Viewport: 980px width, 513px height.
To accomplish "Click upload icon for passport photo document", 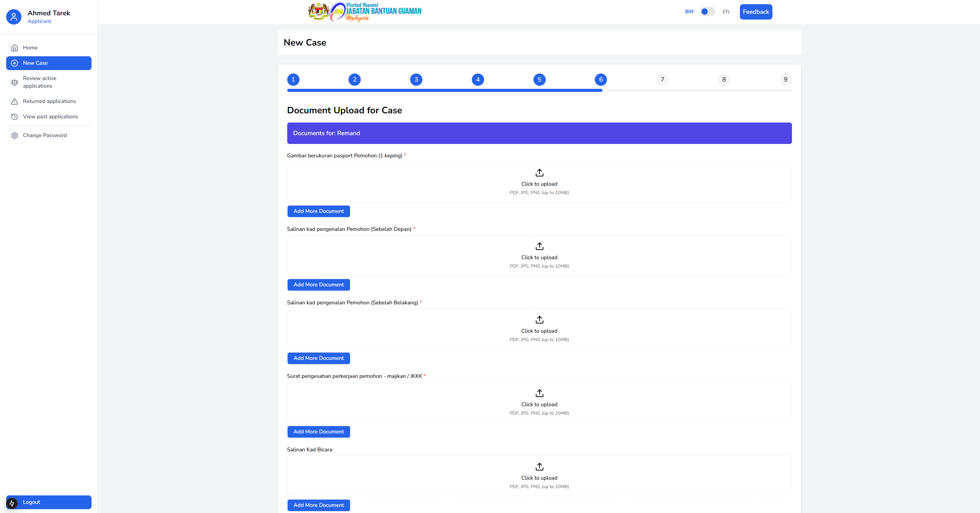I will pos(539,173).
